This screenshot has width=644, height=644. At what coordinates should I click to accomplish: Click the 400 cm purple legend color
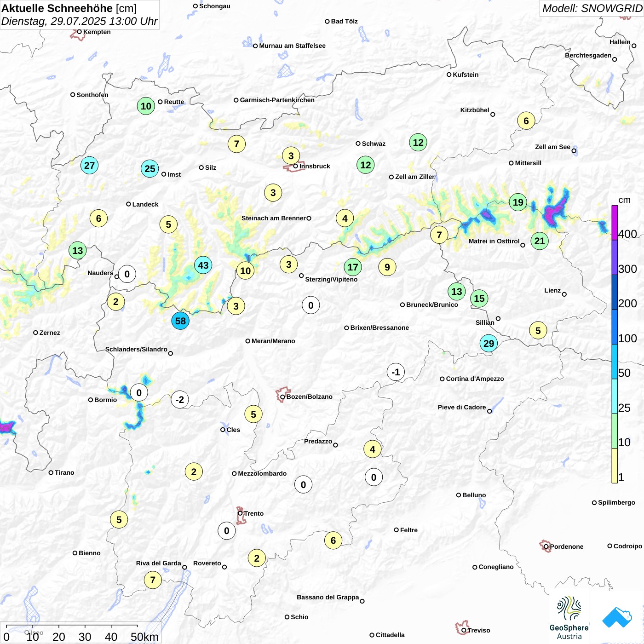tap(615, 223)
